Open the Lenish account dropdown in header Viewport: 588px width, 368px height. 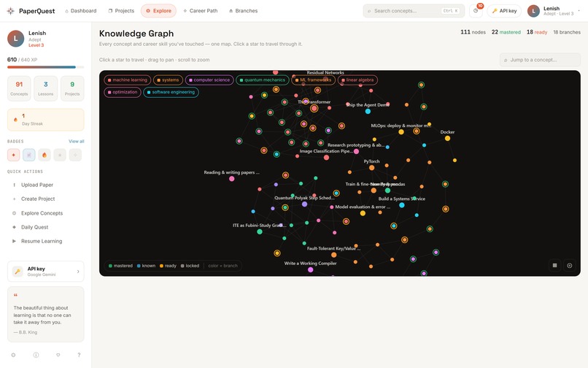[x=554, y=11]
